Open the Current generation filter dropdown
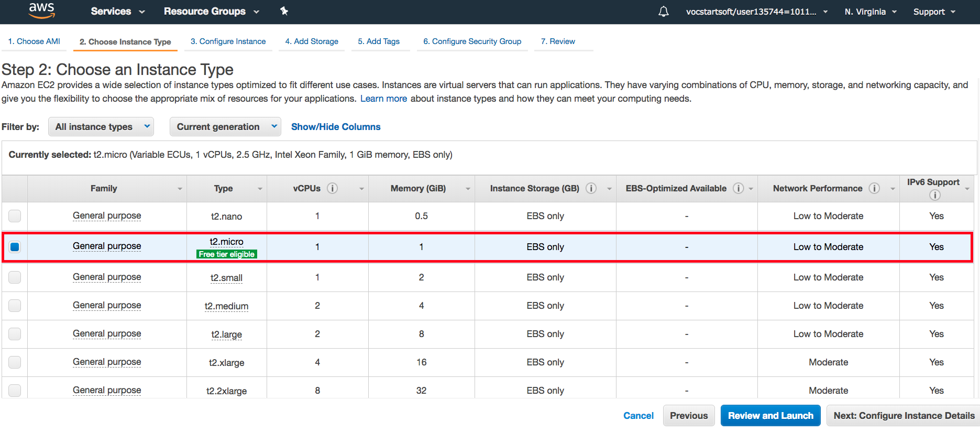This screenshot has height=432, width=980. pos(225,126)
